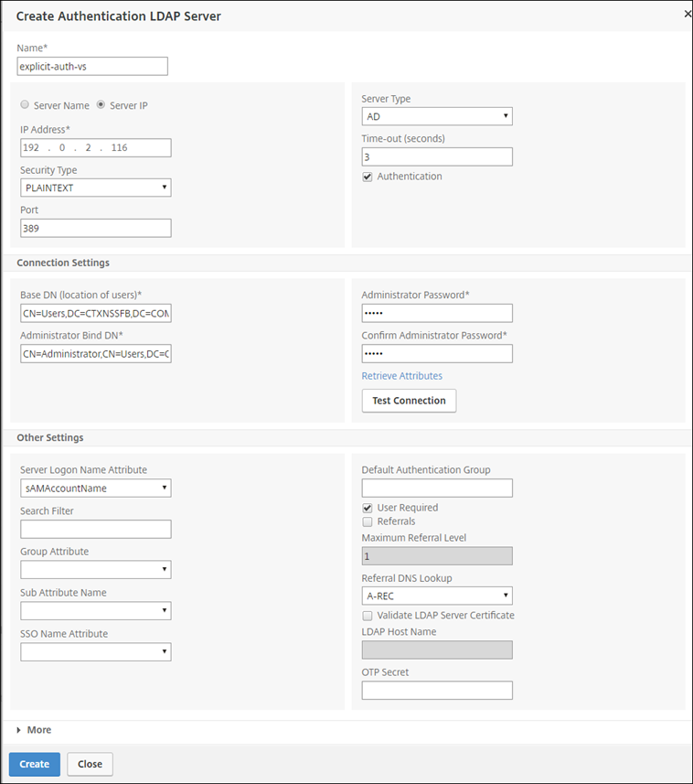The height and width of the screenshot is (784, 693).
Task: Click the OTP Secret input field
Action: point(436,690)
